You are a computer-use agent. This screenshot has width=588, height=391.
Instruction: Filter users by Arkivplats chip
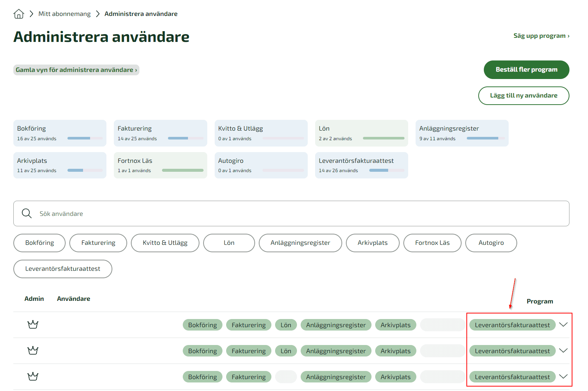[x=373, y=243]
